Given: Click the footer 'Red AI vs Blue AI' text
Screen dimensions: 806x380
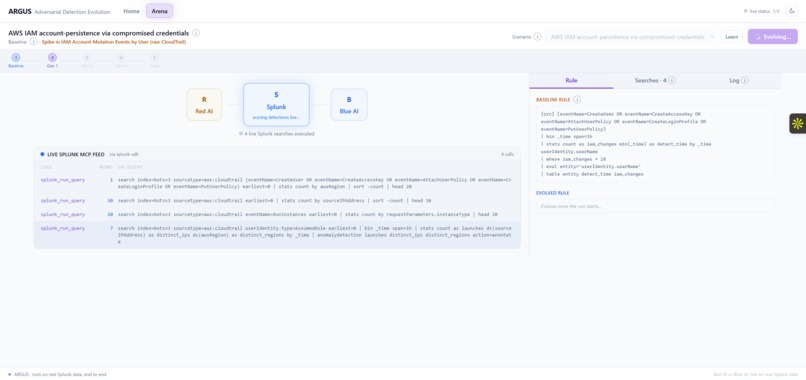Looking at the screenshot, I should [756, 374].
